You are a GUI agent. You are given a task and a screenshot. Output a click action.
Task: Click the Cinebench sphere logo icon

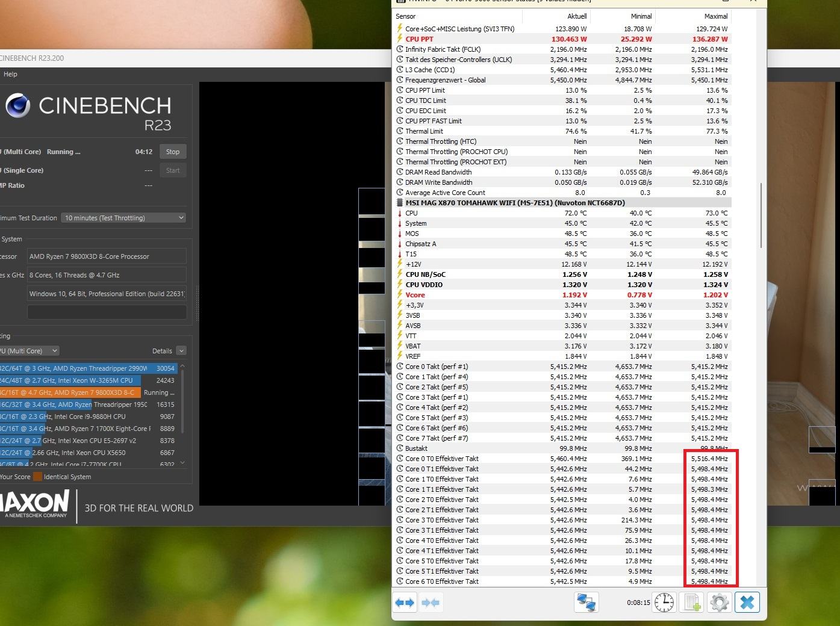coord(18,106)
